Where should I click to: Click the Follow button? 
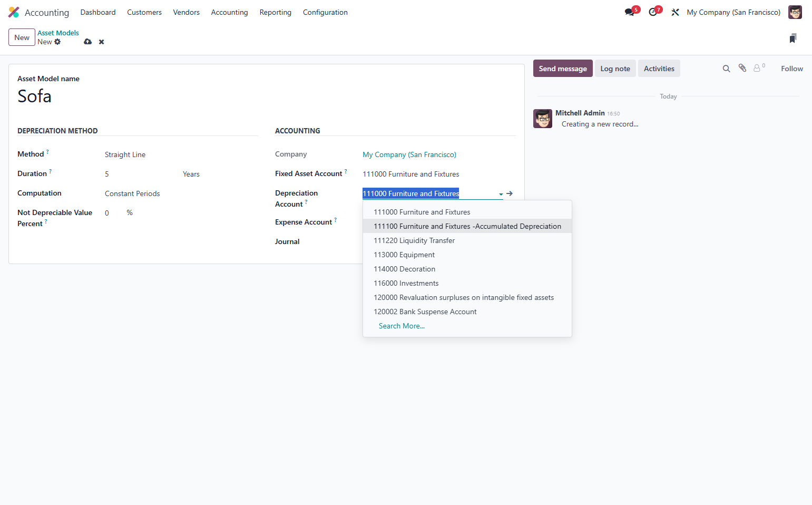click(791, 69)
